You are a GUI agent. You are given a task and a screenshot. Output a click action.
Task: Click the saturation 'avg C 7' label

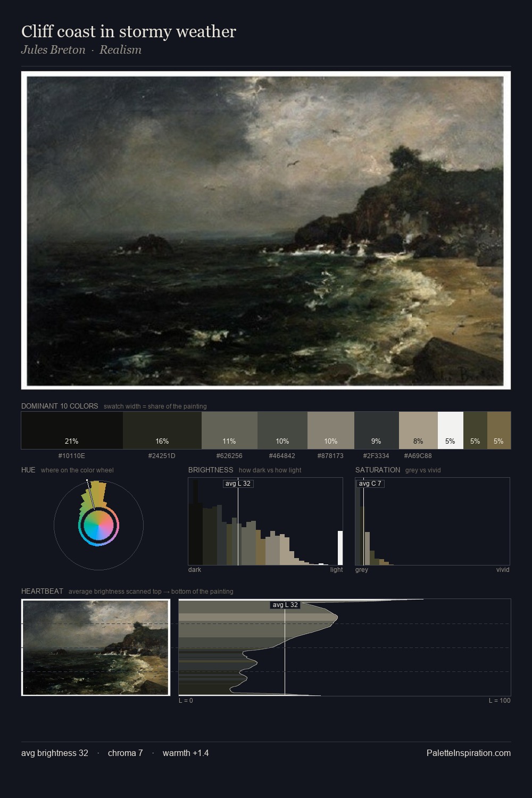370,484
